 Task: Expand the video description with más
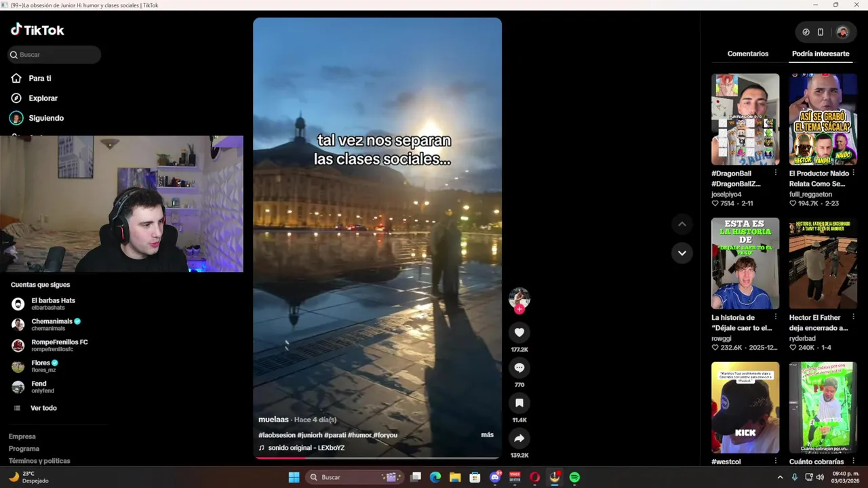487,434
